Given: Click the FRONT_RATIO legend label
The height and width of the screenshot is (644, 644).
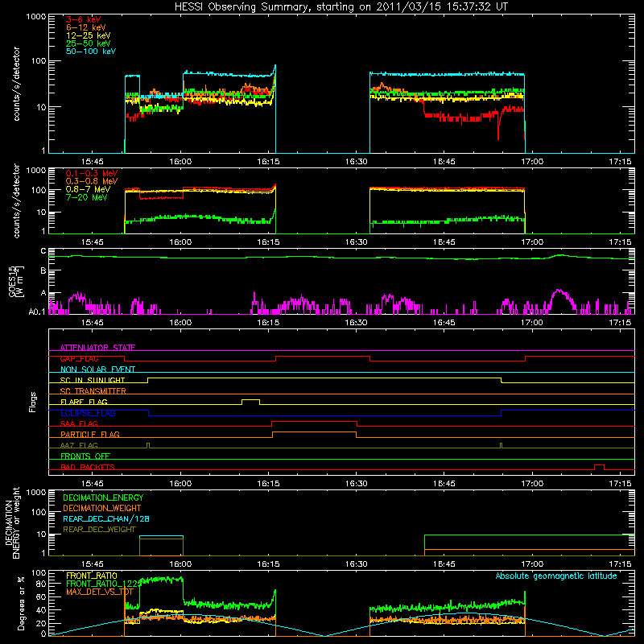Looking at the screenshot, I should coord(92,576).
